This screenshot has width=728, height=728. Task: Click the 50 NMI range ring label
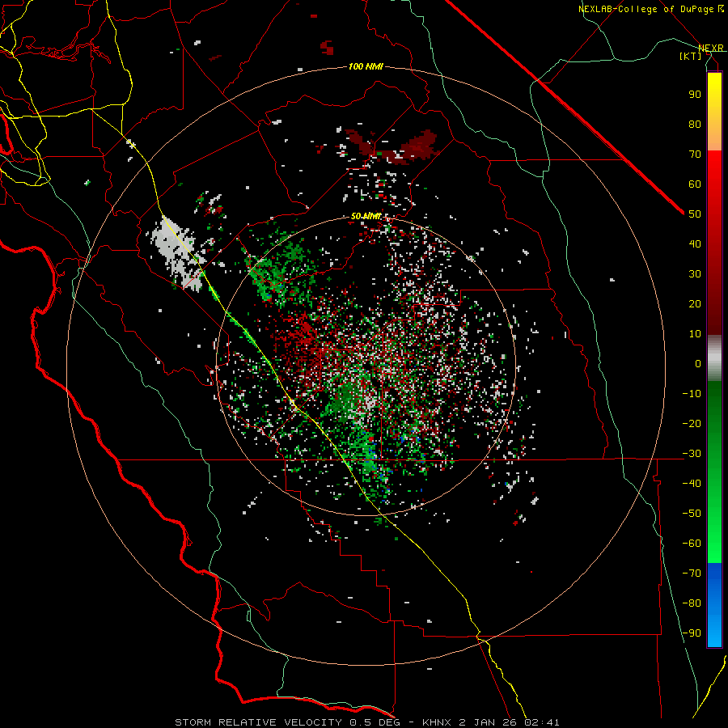tap(366, 216)
